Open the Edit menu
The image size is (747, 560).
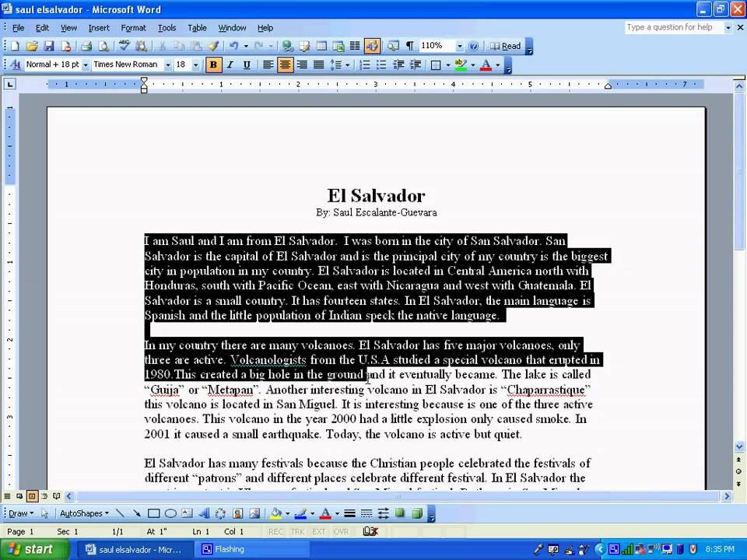coord(42,28)
